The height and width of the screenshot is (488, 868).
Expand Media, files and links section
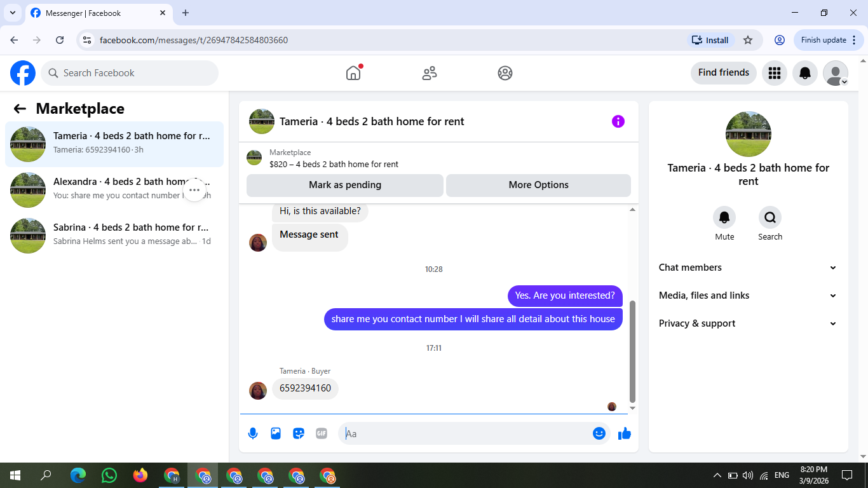(x=748, y=295)
